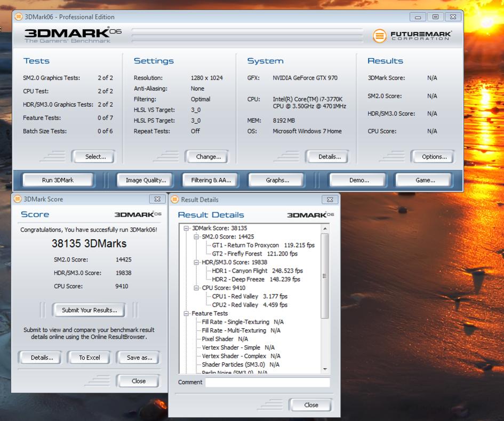
Task: Collapse the SM2.0 Score tree node
Action: pos(196,237)
